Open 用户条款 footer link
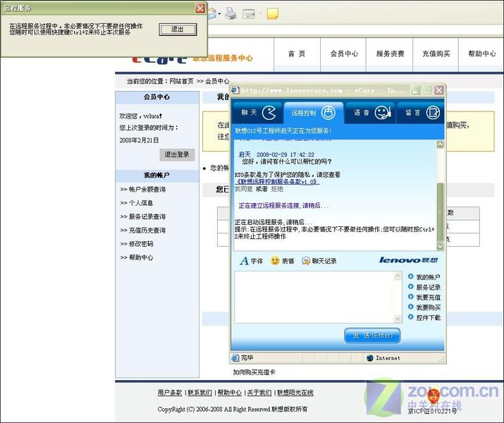The width and height of the screenshot is (504, 423). point(170,393)
